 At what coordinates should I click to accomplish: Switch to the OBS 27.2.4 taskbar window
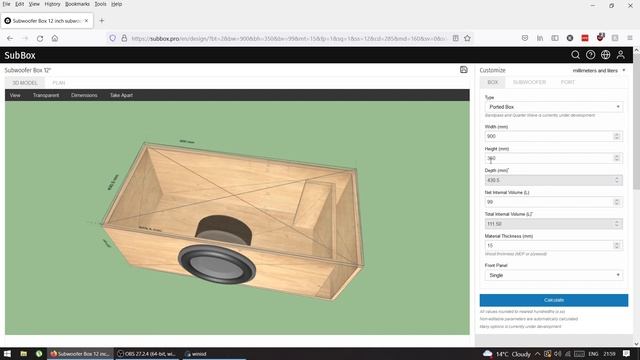pyautogui.click(x=147, y=353)
